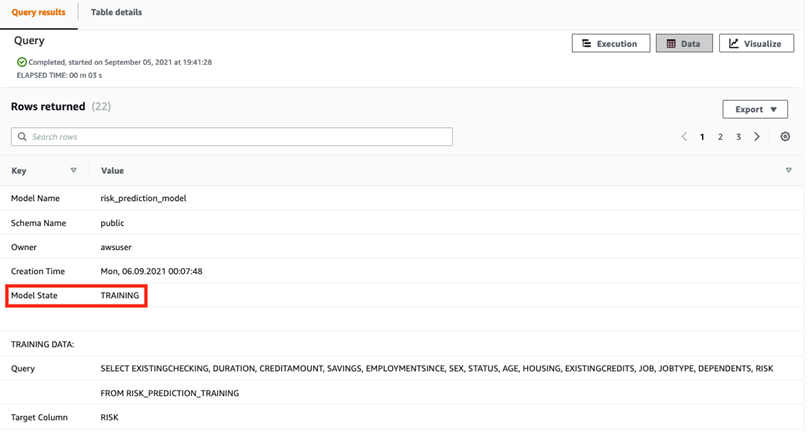This screenshot has width=808, height=432.
Task: Go to previous page using left chevron
Action: [x=684, y=137]
